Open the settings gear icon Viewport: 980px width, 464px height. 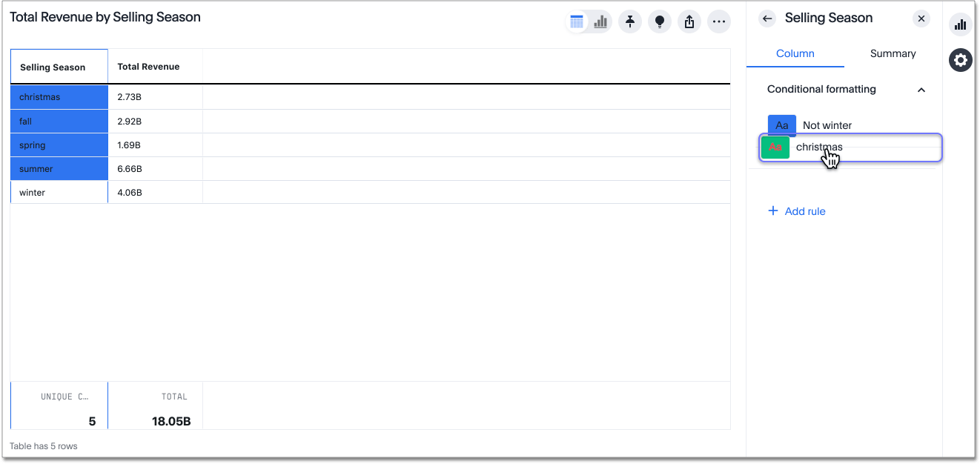961,60
